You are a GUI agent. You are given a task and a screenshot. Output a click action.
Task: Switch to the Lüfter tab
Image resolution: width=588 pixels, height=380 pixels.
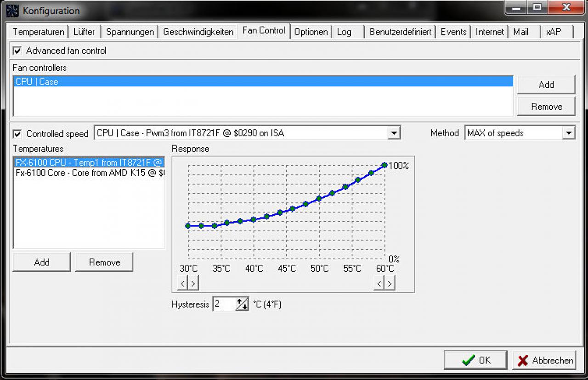84,32
